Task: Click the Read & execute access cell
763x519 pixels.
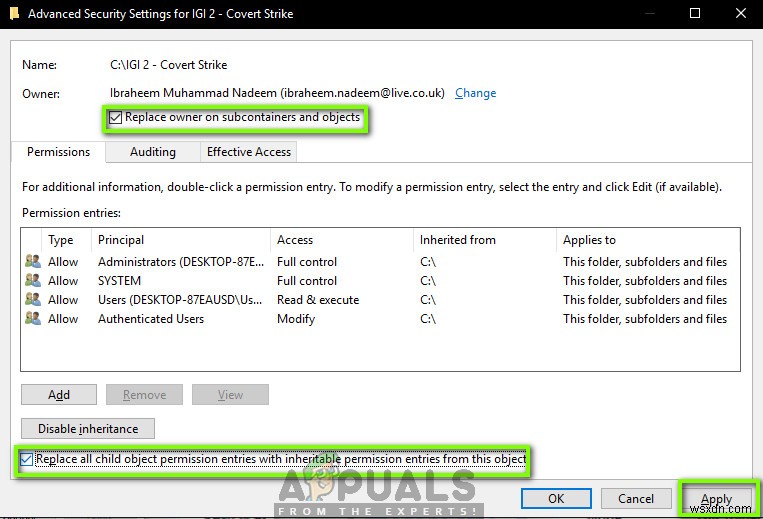Action: [x=318, y=300]
